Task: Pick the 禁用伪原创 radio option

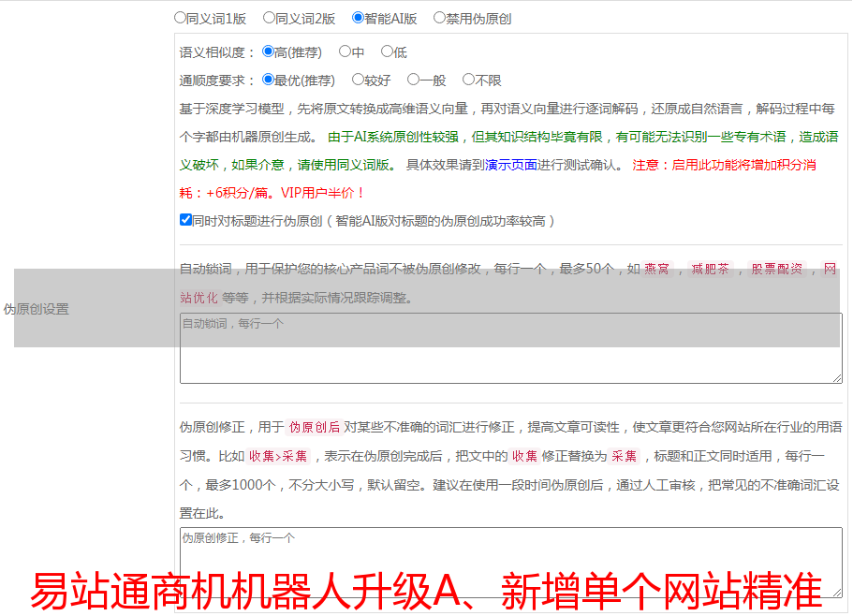Action: [x=439, y=18]
